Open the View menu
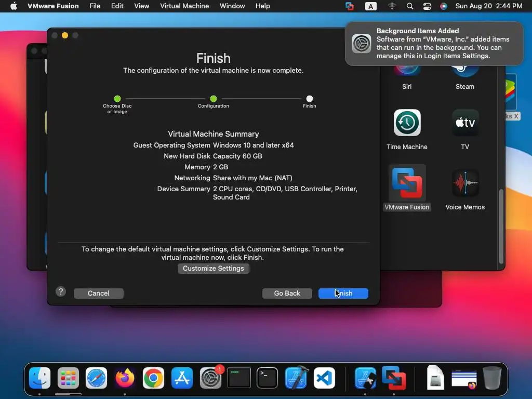 pos(141,6)
